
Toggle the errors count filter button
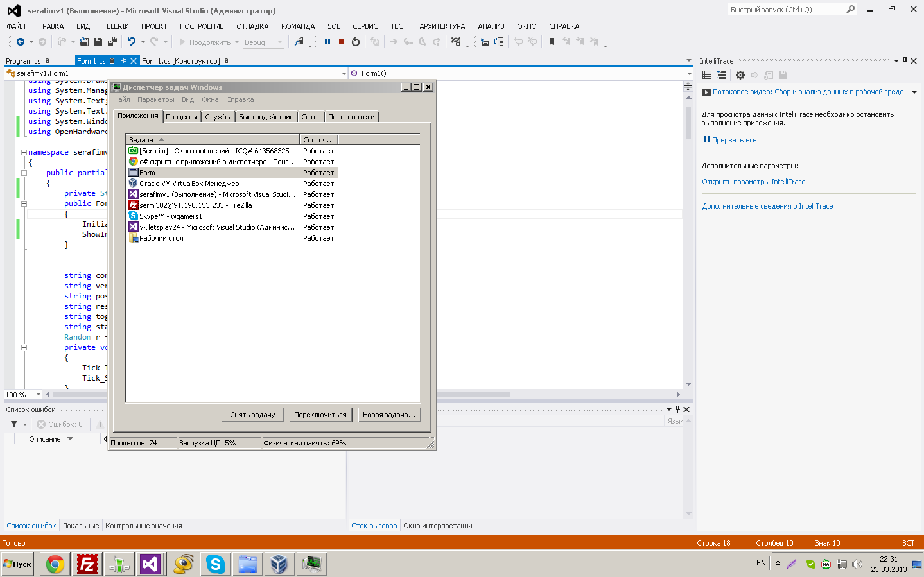coord(60,424)
